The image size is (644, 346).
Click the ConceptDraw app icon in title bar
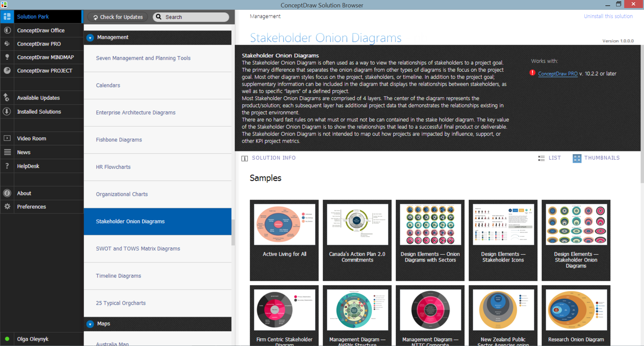[4, 4]
